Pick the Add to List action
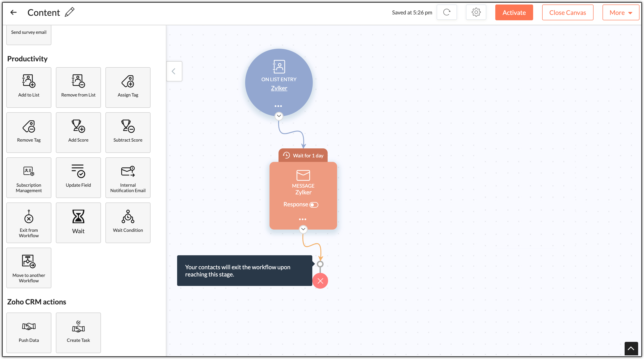This screenshot has width=644, height=359. point(29,87)
